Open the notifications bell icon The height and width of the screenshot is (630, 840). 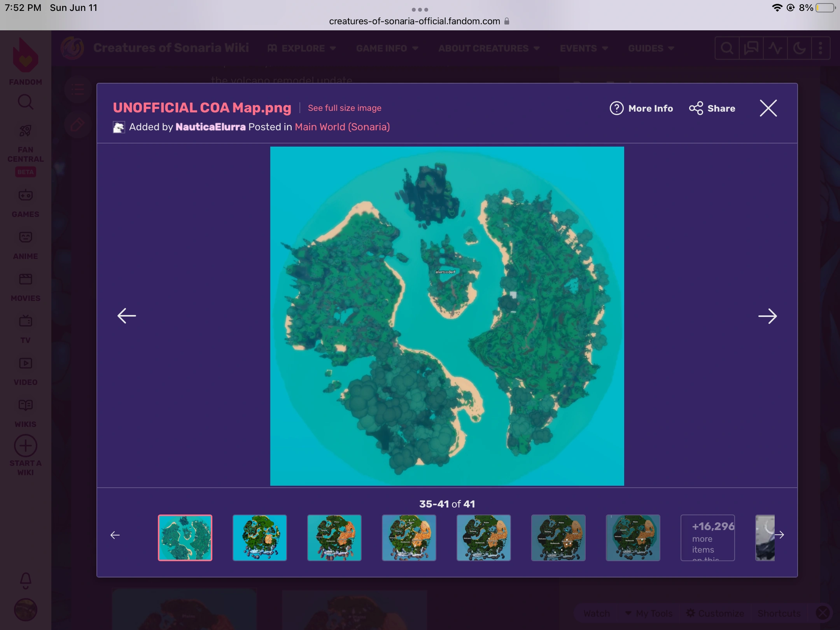click(x=26, y=580)
